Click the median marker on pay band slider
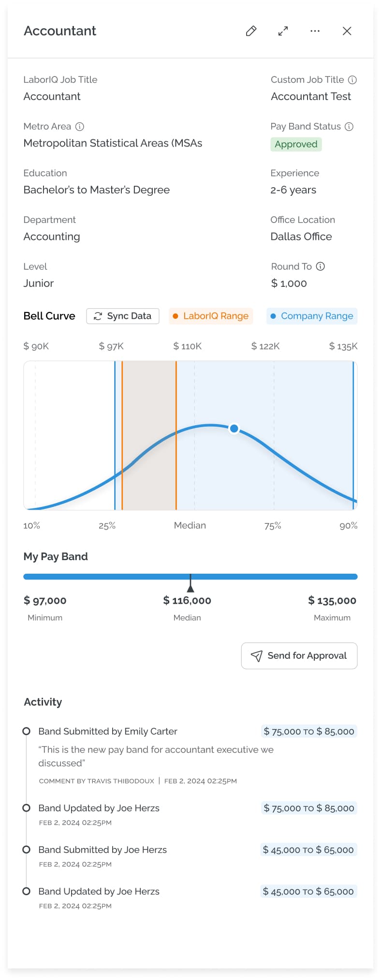Image resolution: width=381 pixels, height=980 pixels. 190,586
